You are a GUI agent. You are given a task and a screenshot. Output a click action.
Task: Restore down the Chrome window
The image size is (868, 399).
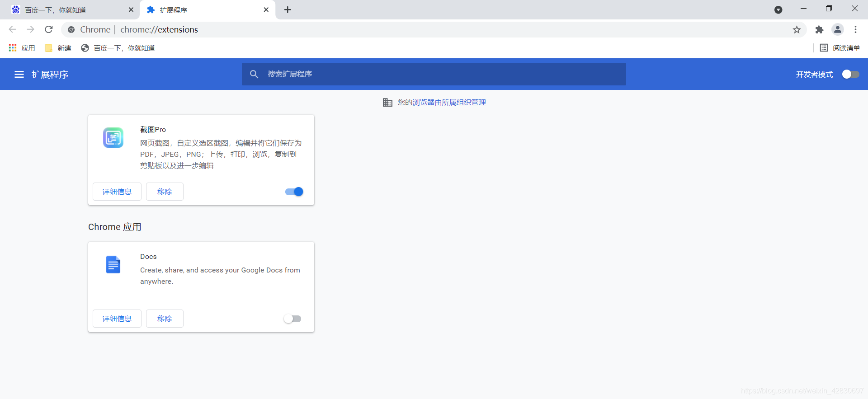coord(829,9)
